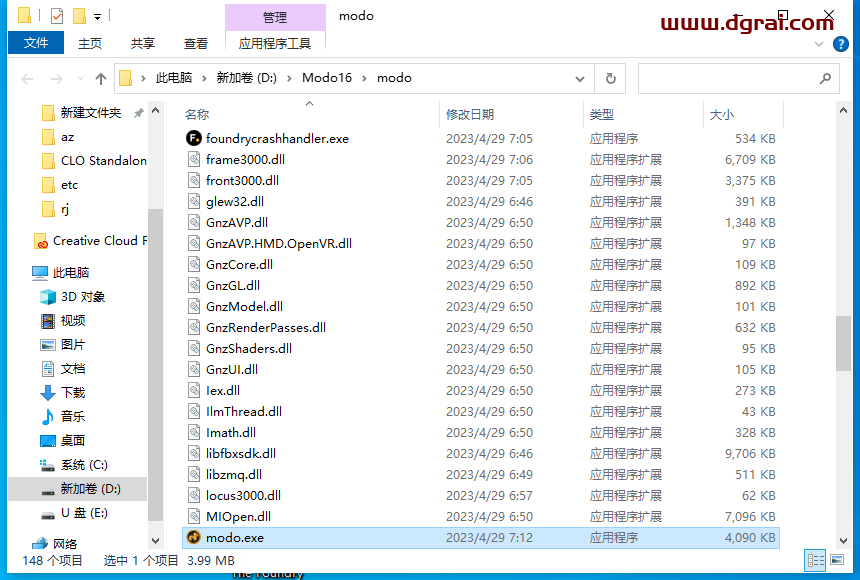This screenshot has height=580, width=860.
Task: Click the search magnifier icon
Action: [825, 78]
